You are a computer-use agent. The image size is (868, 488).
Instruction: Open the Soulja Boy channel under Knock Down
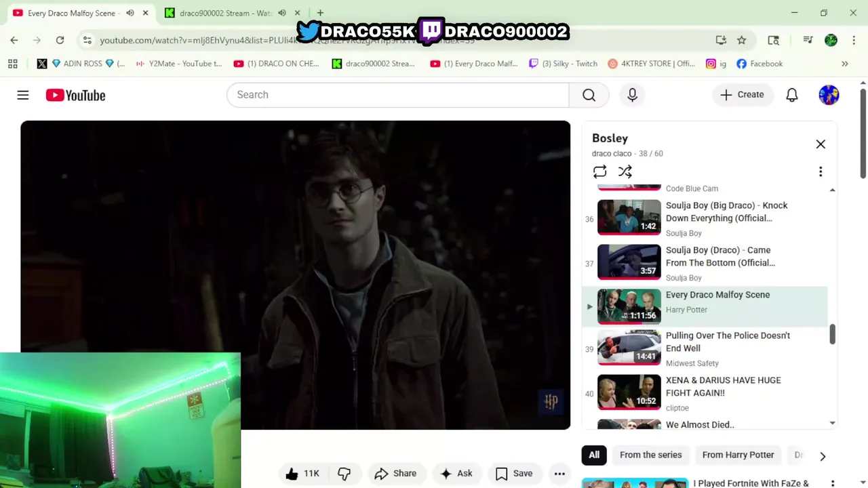click(x=684, y=233)
